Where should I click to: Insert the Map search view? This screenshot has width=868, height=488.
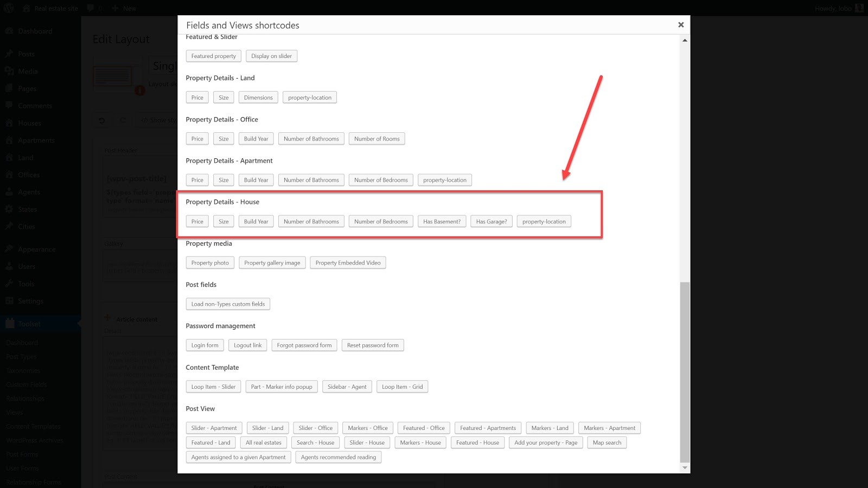click(x=607, y=442)
